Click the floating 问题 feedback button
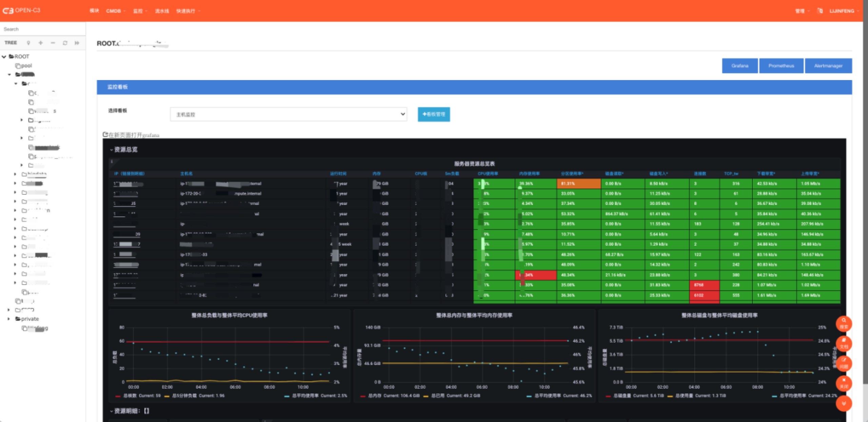The height and width of the screenshot is (422, 868). [x=844, y=363]
